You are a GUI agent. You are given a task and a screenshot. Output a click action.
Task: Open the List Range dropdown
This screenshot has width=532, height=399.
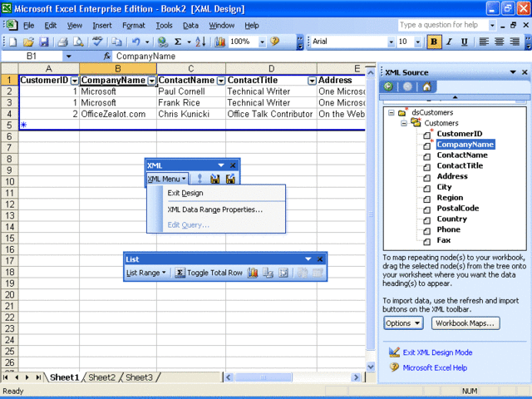(x=146, y=273)
